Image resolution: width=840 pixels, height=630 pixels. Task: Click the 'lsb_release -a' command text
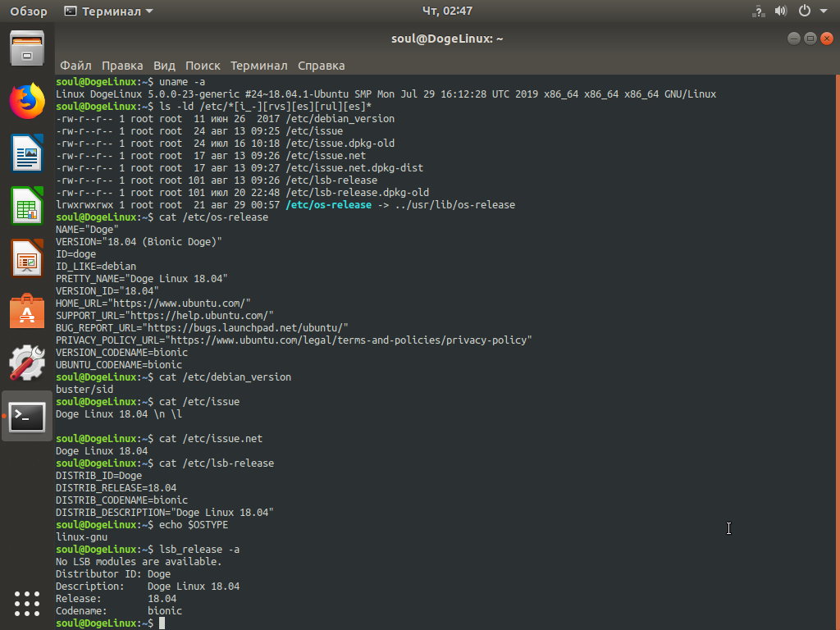pyautogui.click(x=199, y=550)
